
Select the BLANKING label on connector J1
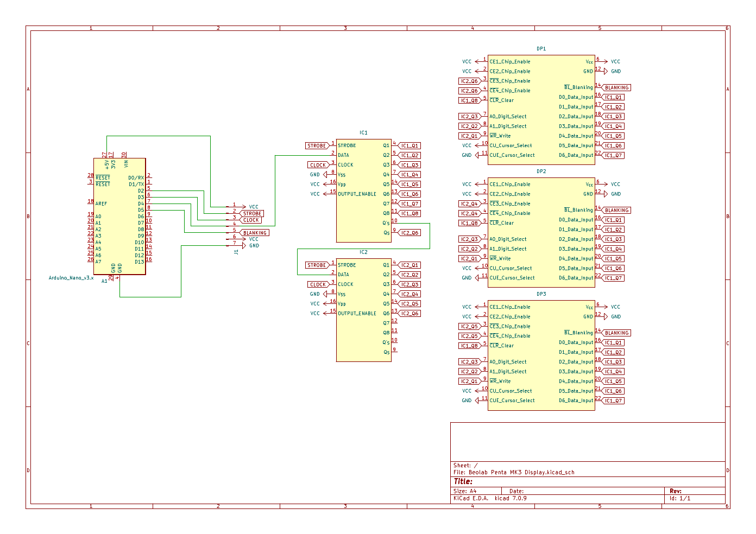coord(255,233)
